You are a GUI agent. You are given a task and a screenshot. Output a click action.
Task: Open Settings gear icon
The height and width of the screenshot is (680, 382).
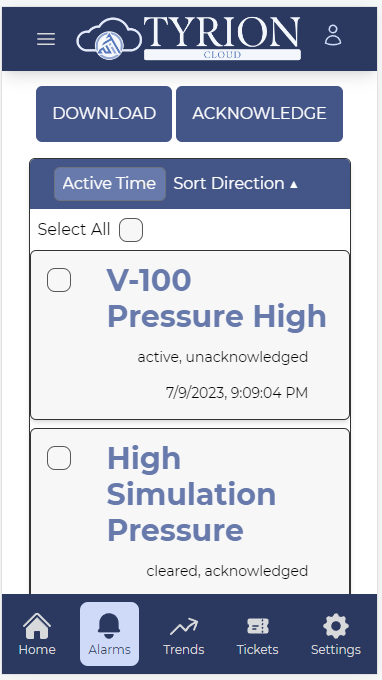[x=336, y=626]
